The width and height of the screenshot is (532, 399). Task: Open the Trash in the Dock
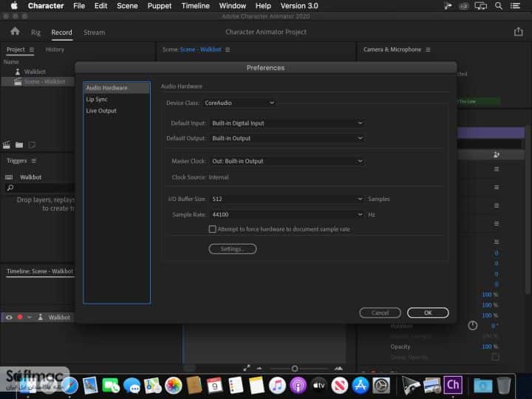pos(504,386)
